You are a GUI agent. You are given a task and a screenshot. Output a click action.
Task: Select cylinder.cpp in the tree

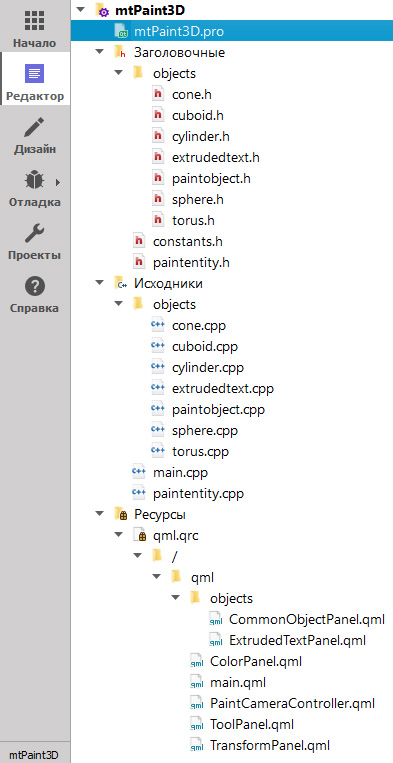pyautogui.click(x=208, y=367)
